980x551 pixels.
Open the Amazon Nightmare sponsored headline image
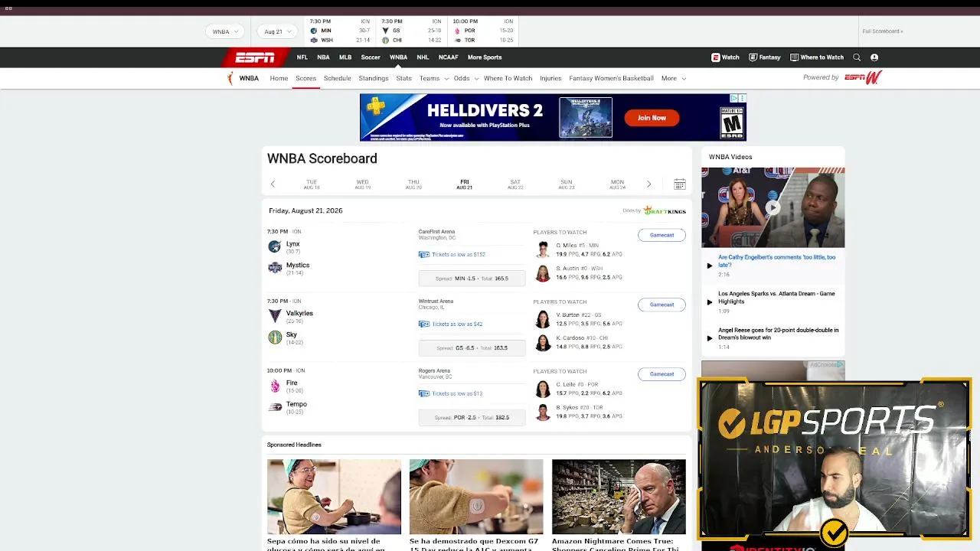tap(619, 497)
